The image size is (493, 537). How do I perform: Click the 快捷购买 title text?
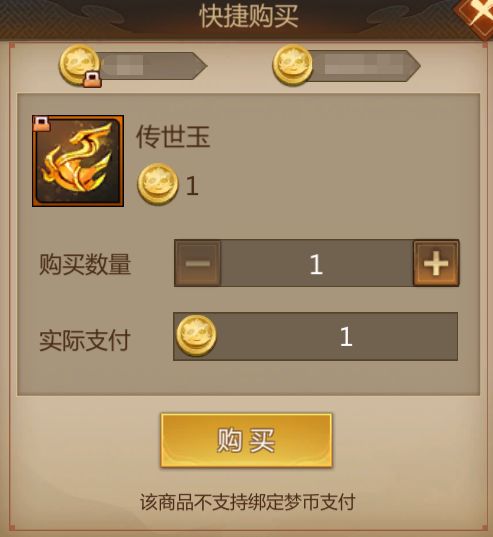click(x=249, y=16)
